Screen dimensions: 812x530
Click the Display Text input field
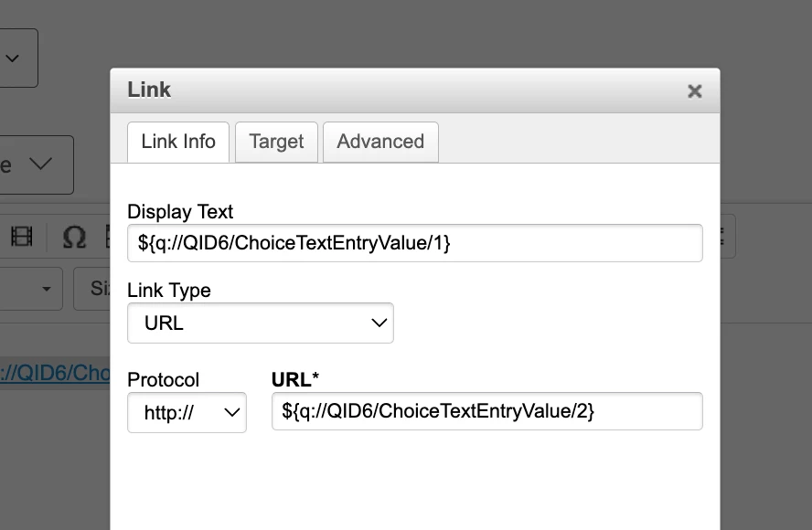click(x=415, y=243)
